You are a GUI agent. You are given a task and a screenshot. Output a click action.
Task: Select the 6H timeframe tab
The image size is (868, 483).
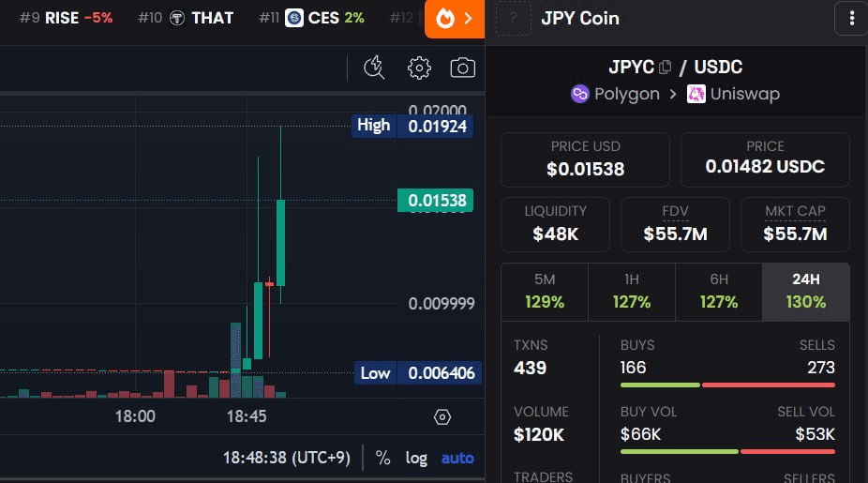click(x=719, y=292)
